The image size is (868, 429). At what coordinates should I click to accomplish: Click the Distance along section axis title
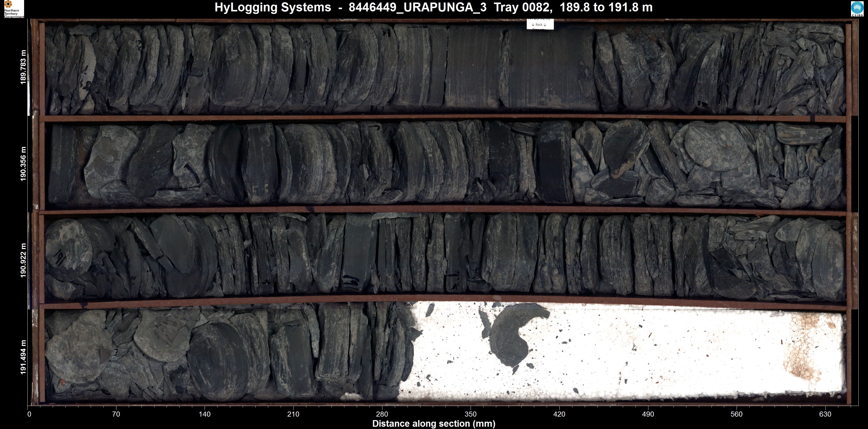[434, 424]
